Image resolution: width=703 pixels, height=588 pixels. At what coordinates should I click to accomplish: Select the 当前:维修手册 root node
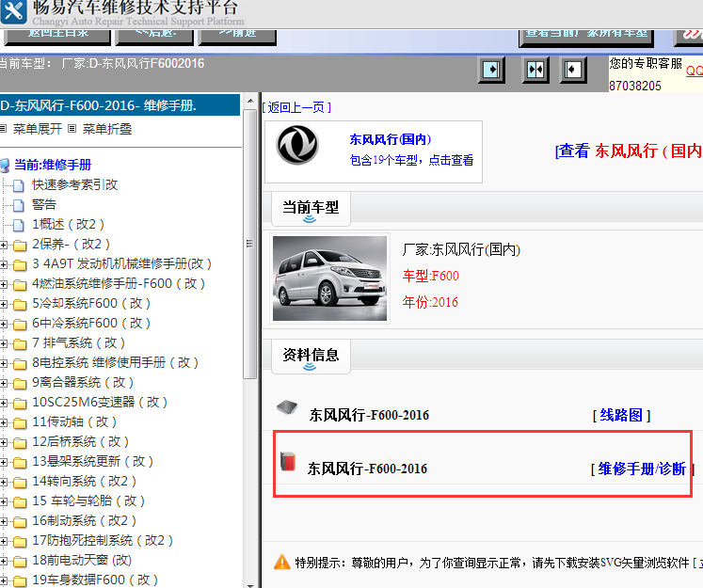tap(53, 165)
